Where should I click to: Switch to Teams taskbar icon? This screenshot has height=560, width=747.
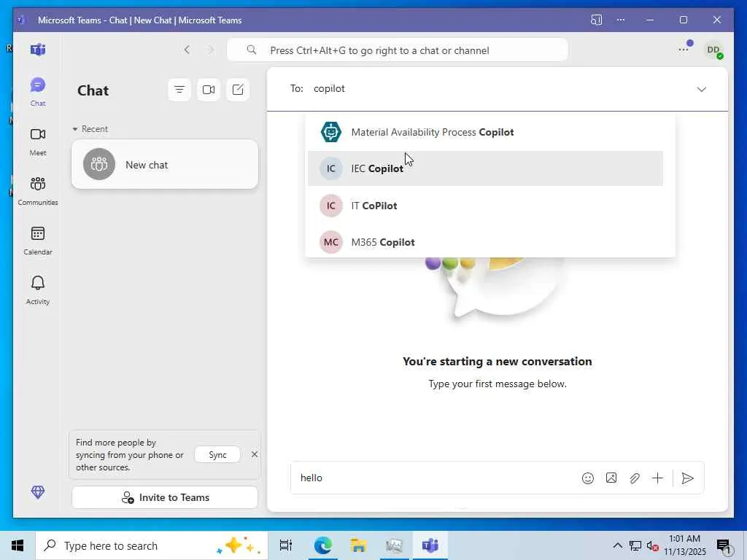pyautogui.click(x=430, y=545)
